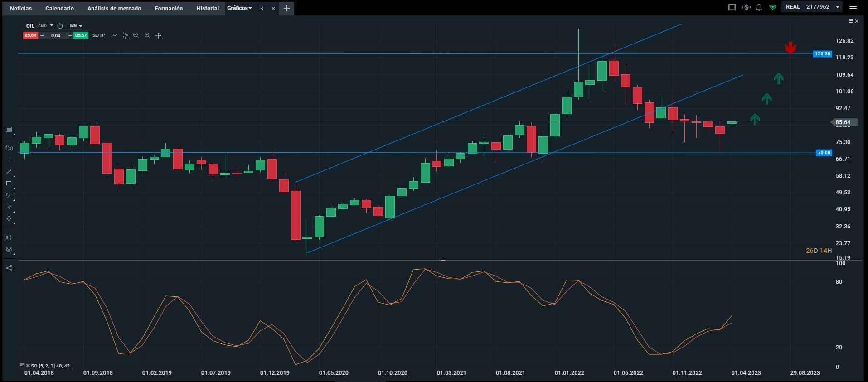Select the rectangle shape tool
The image size is (868, 382).
coord(9,184)
